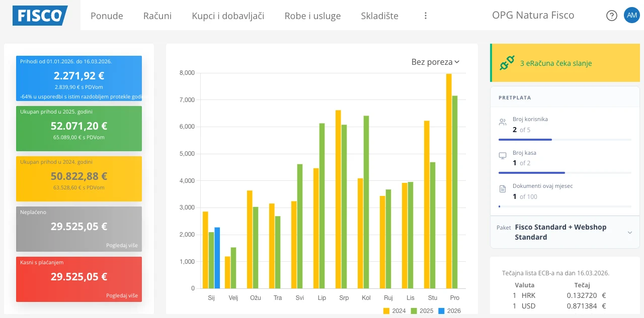
Task: Open the Bez poreza dropdown
Action: [x=434, y=62]
